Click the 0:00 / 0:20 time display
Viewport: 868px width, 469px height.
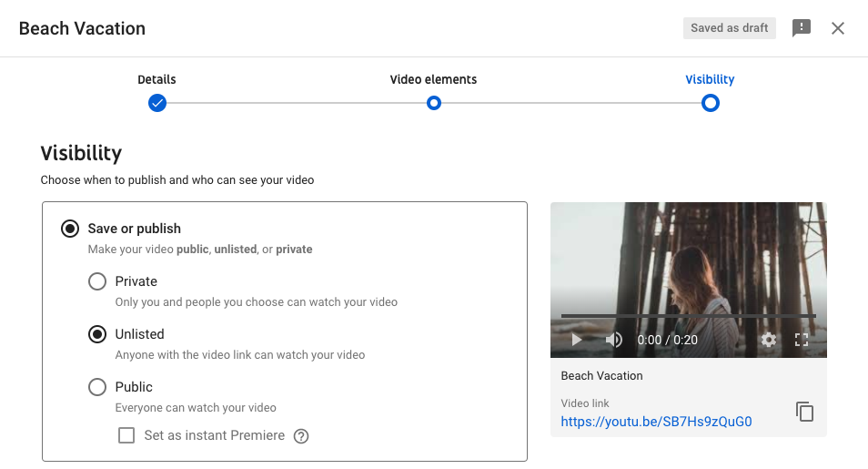coord(667,340)
